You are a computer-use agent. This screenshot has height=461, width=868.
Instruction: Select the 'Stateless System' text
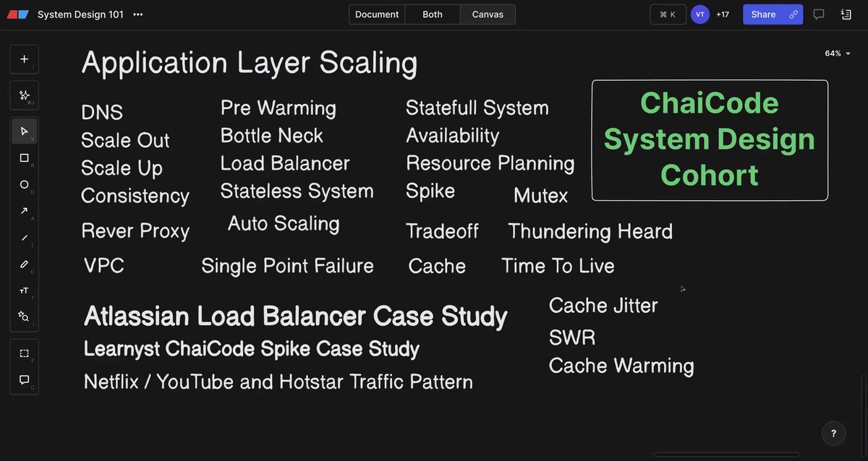297,191
